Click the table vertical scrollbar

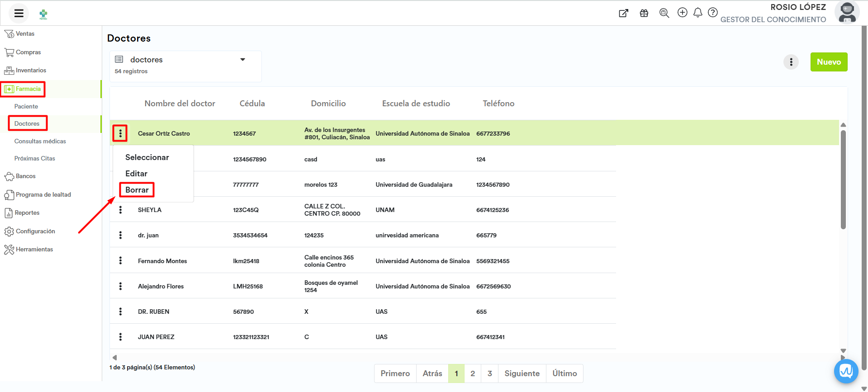point(843,181)
